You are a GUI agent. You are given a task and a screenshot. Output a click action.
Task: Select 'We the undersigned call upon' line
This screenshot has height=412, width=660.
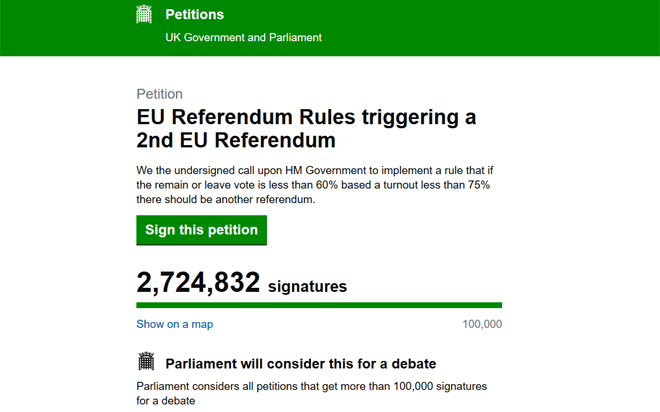314,170
